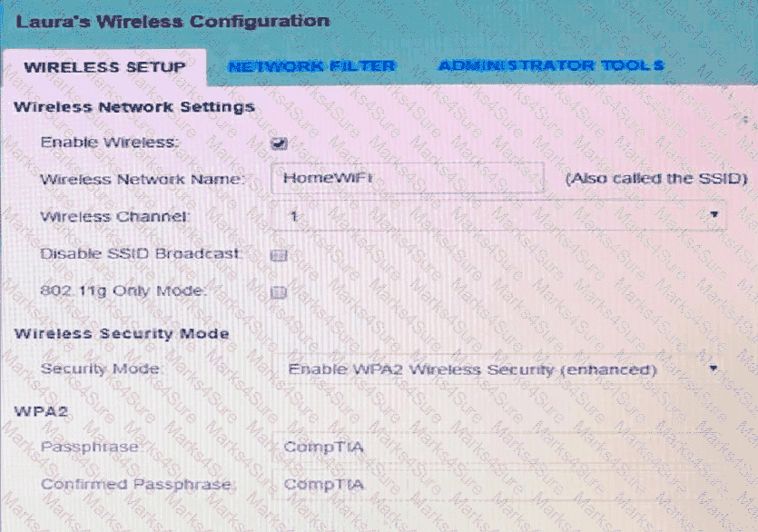Screen dimensions: 758x532
Task: Enable the 802.11g Only Mode checkbox
Action: point(280,292)
